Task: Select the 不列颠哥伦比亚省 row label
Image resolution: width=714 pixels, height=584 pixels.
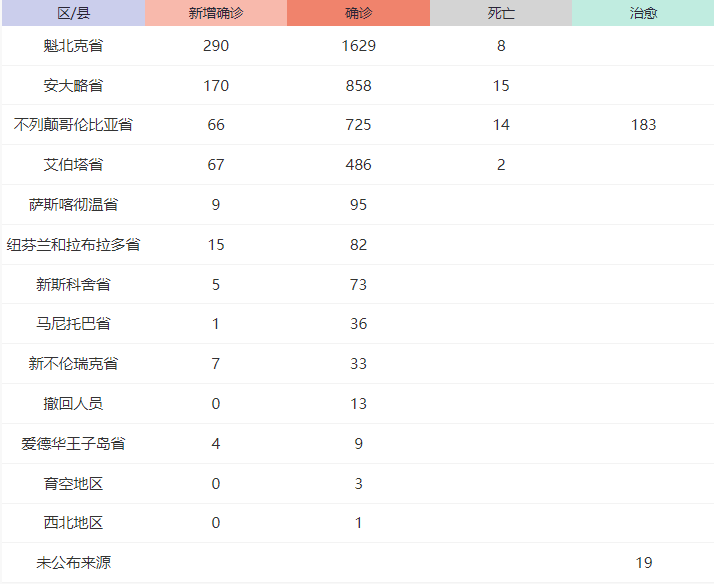Action: pos(73,125)
